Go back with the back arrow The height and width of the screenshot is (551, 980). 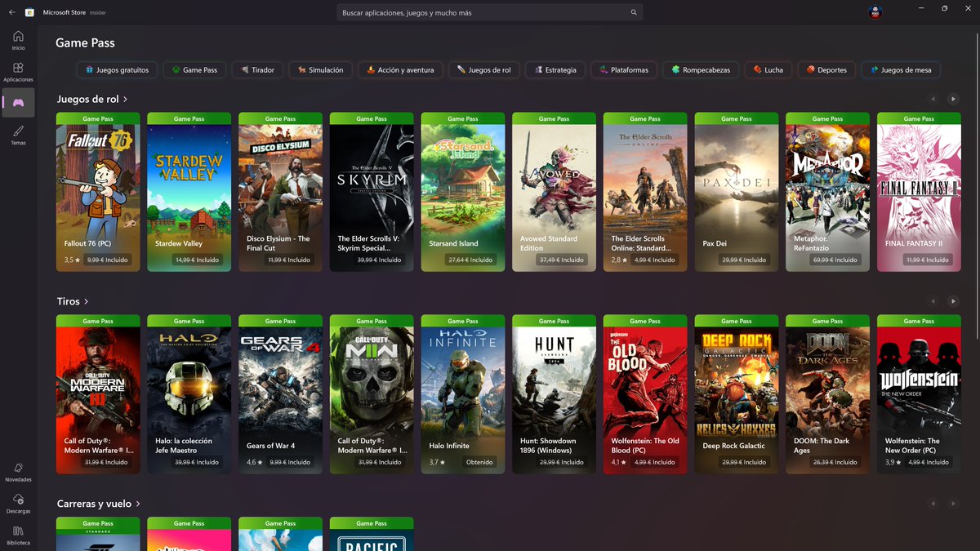pos(11,12)
